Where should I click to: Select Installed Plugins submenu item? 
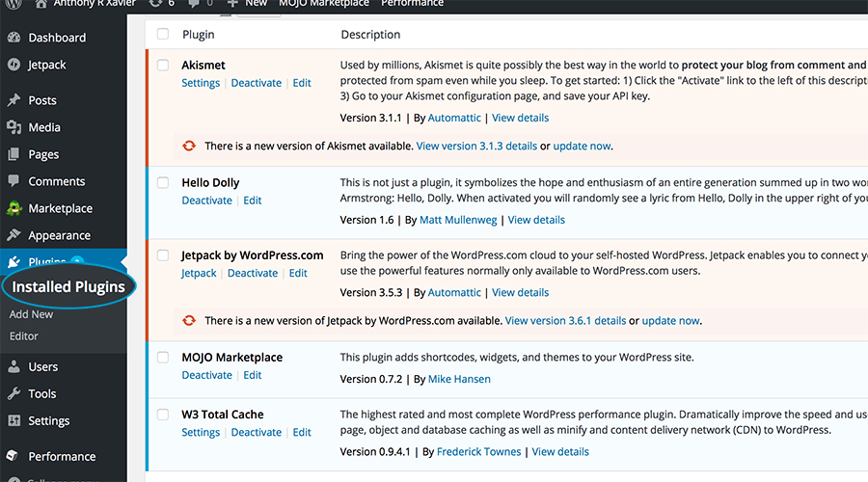coord(68,286)
